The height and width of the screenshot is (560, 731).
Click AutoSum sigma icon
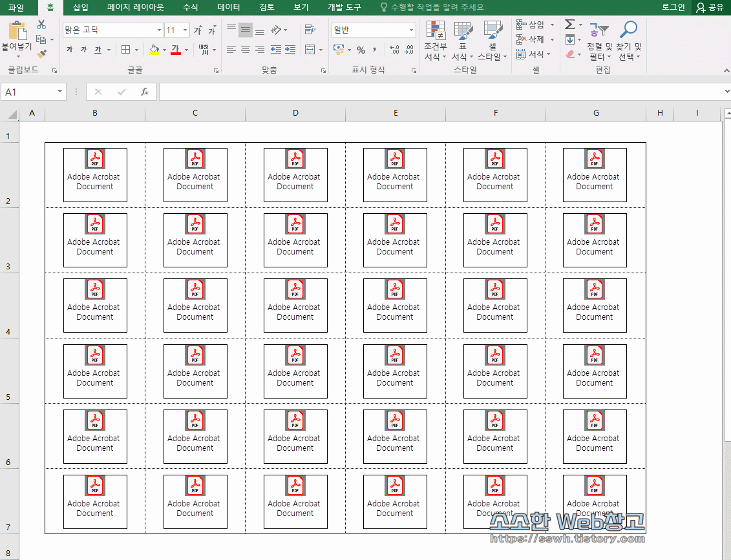click(x=569, y=25)
